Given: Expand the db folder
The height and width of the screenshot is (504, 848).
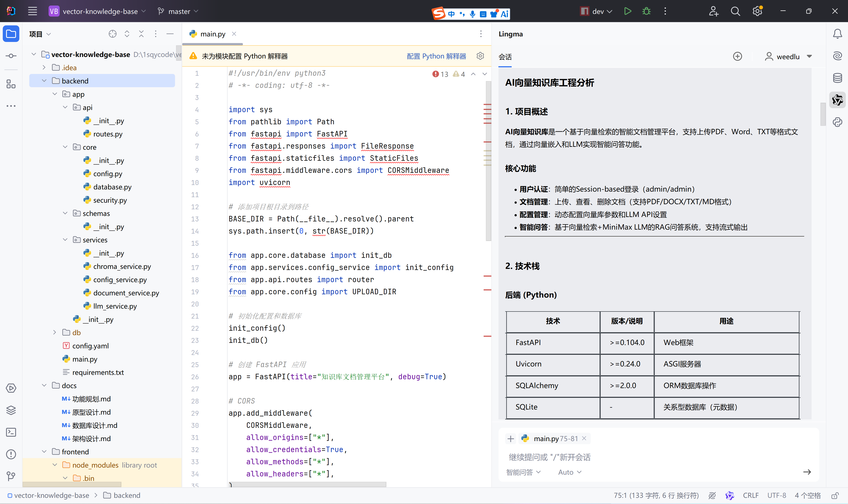Looking at the screenshot, I should [x=55, y=332].
